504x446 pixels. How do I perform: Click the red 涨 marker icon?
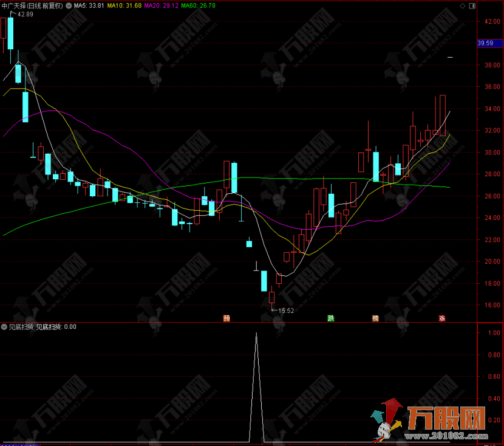coord(442,318)
